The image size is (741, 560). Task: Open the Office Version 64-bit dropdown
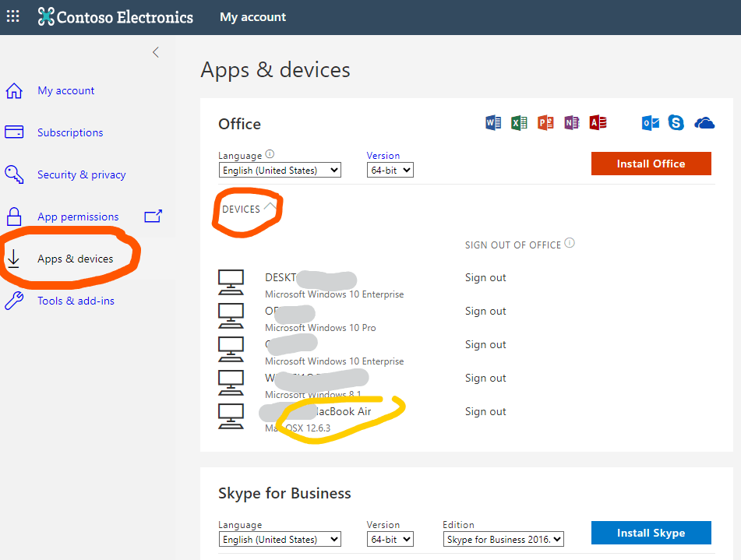390,170
